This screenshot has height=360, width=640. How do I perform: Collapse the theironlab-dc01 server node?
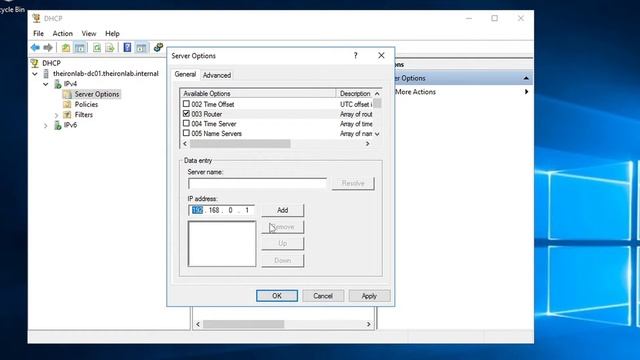click(35, 74)
